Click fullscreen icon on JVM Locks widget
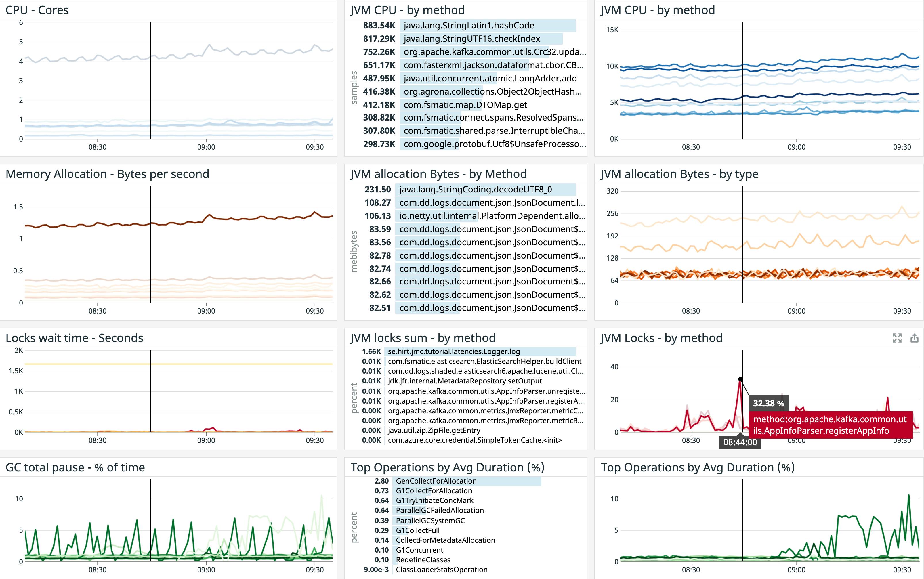This screenshot has height=579, width=924. [897, 338]
